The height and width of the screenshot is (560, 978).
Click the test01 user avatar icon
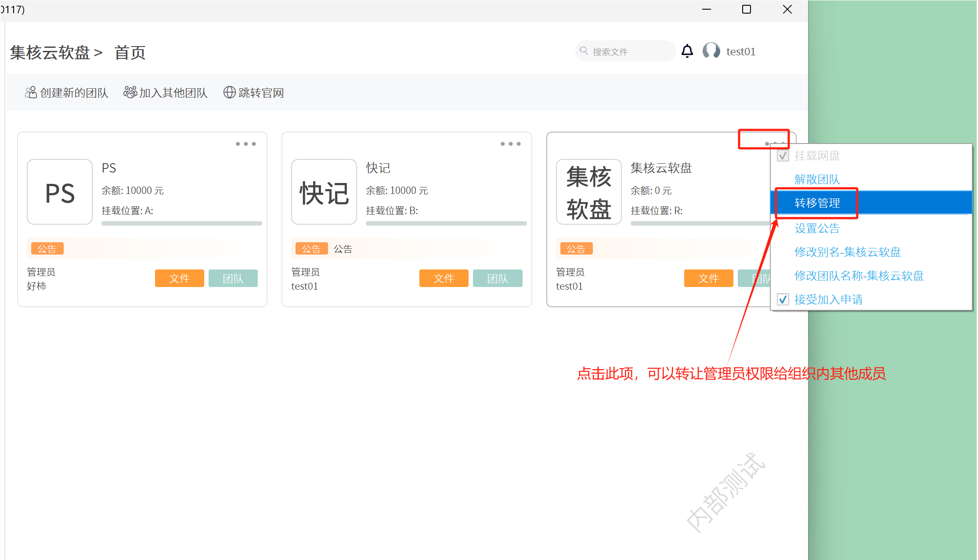pos(711,51)
